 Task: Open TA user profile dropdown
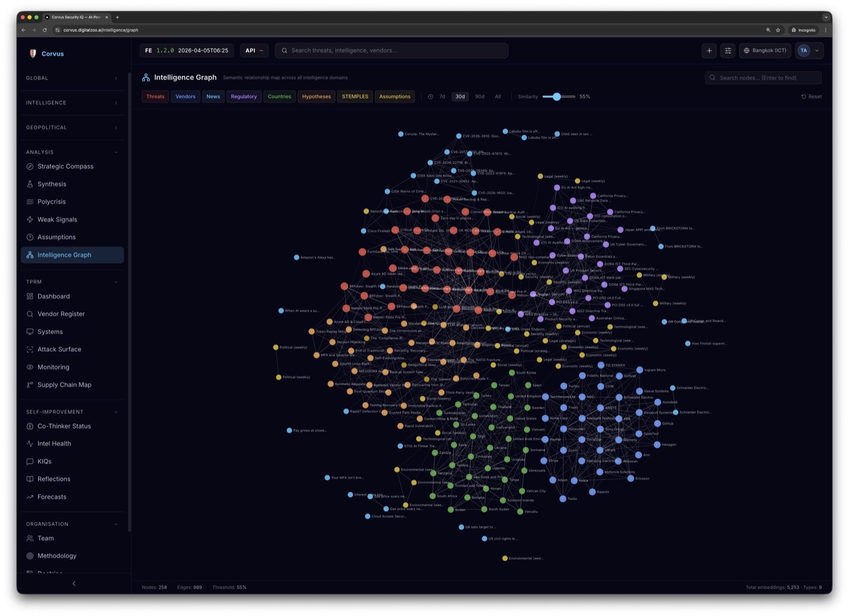point(810,51)
